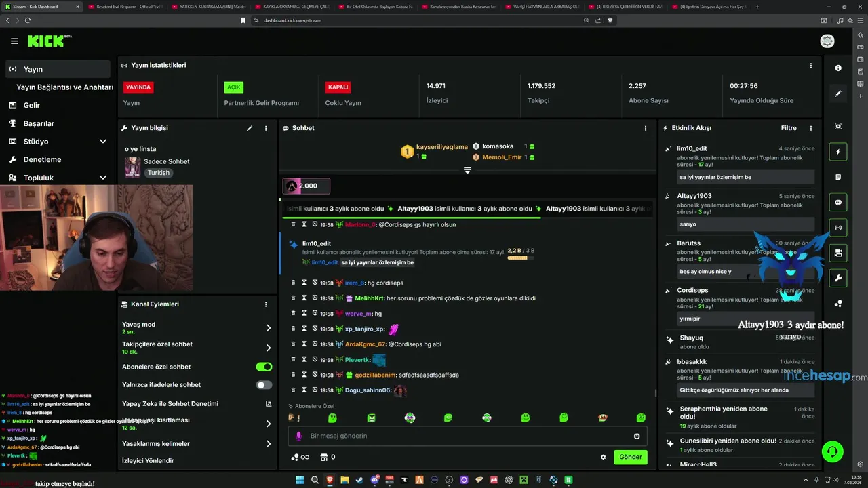Image resolution: width=868 pixels, height=488 pixels.
Task: Reload the browser page
Action: (x=28, y=20)
